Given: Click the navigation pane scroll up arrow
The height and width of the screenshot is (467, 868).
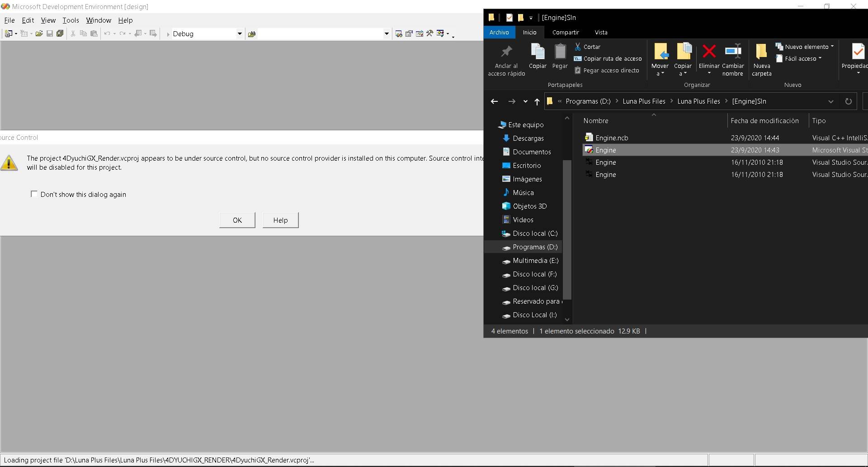Looking at the screenshot, I should point(567,118).
